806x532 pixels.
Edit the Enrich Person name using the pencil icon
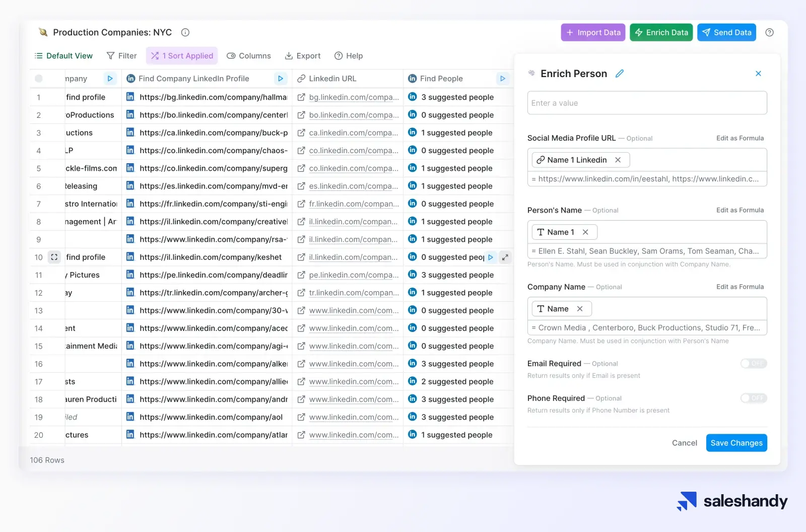click(x=619, y=73)
